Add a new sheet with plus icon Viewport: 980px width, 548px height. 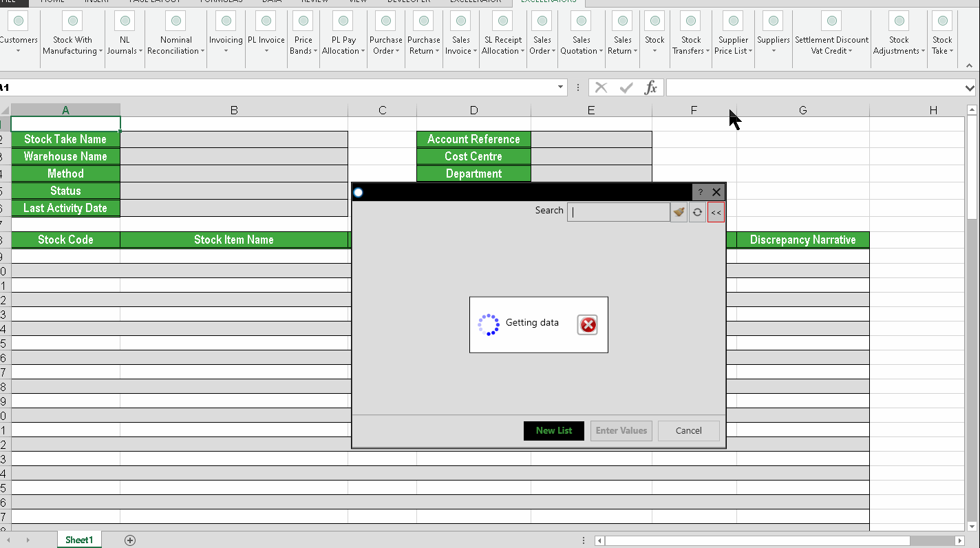coord(130,540)
